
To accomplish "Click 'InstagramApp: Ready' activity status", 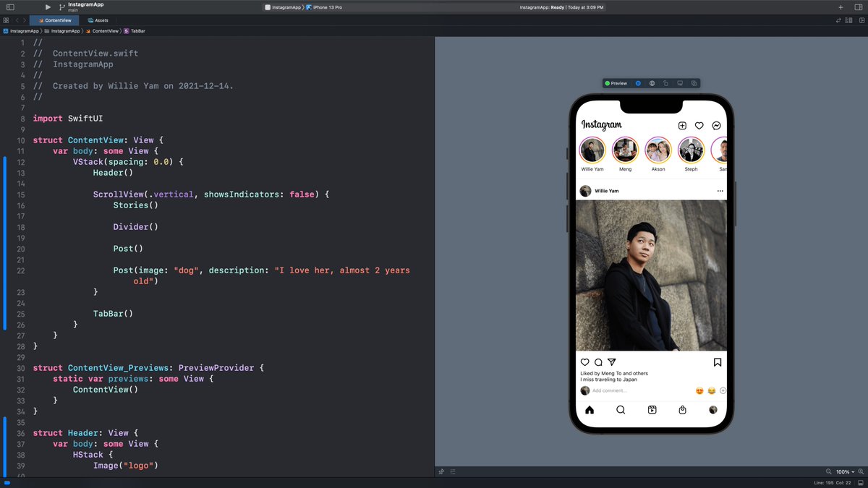I will (x=561, y=7).
